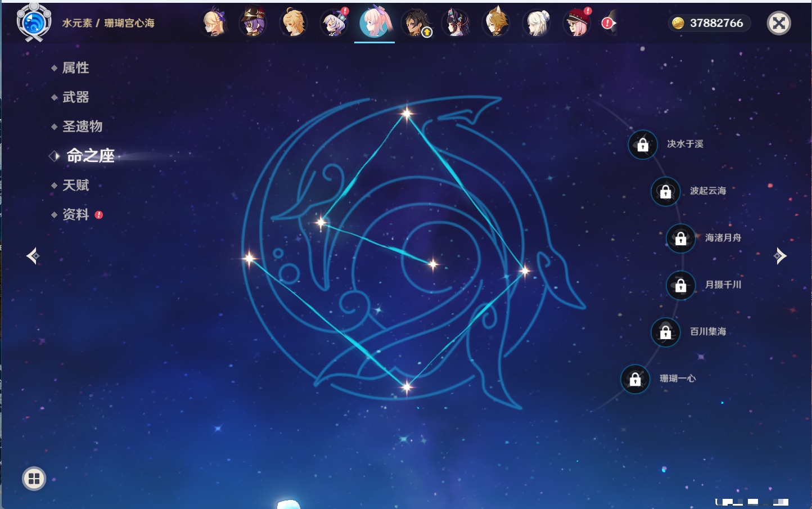Click the 水元素 / 珊瑚宫心海 title text
The height and width of the screenshot is (509, 812).
pos(108,23)
